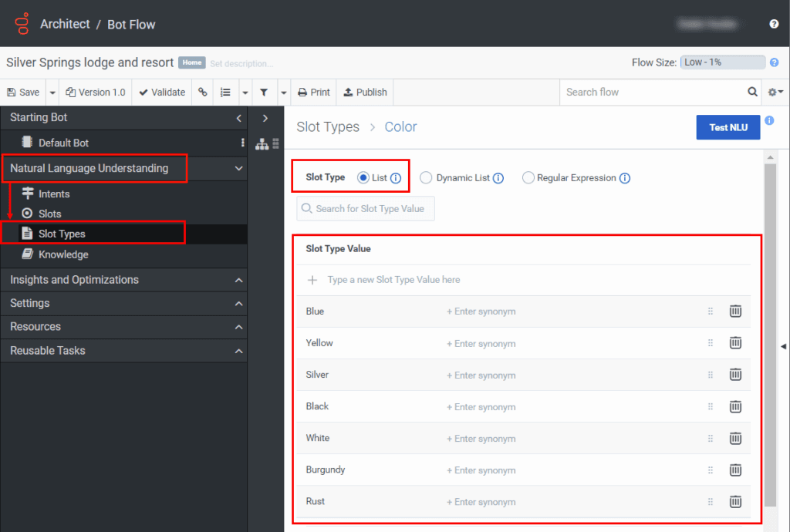Select the Dynamic List radio button
This screenshot has height=532, width=790.
426,178
